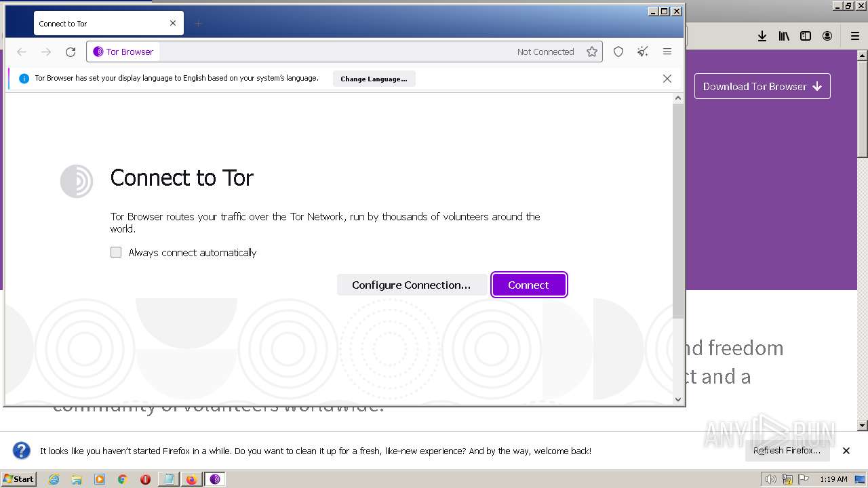The width and height of the screenshot is (868, 488).
Task: Launch Internet Explorer from taskbar
Action: click(x=54, y=479)
